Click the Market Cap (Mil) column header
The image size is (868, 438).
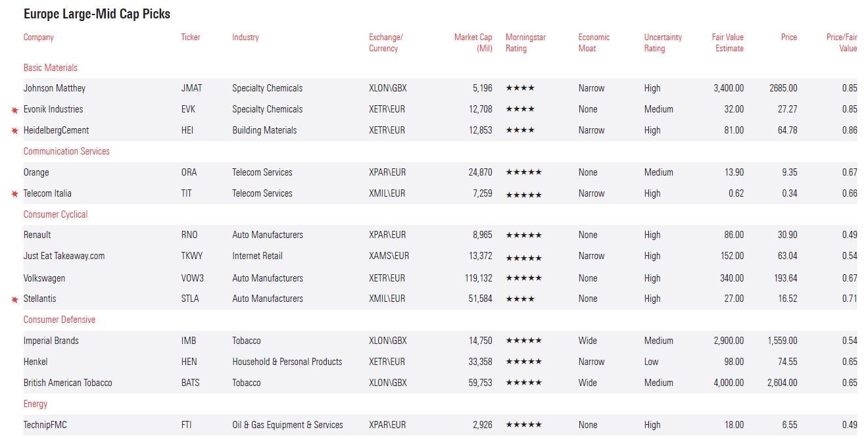pyautogui.click(x=473, y=43)
